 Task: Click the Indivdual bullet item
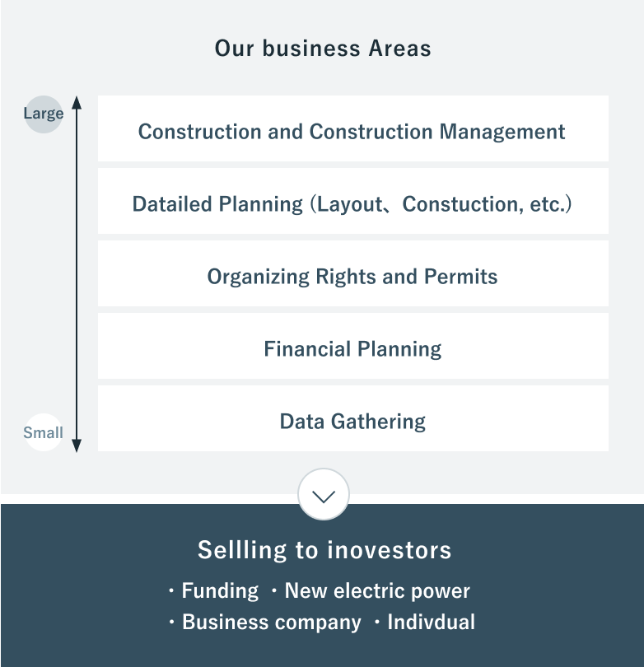[x=424, y=622]
